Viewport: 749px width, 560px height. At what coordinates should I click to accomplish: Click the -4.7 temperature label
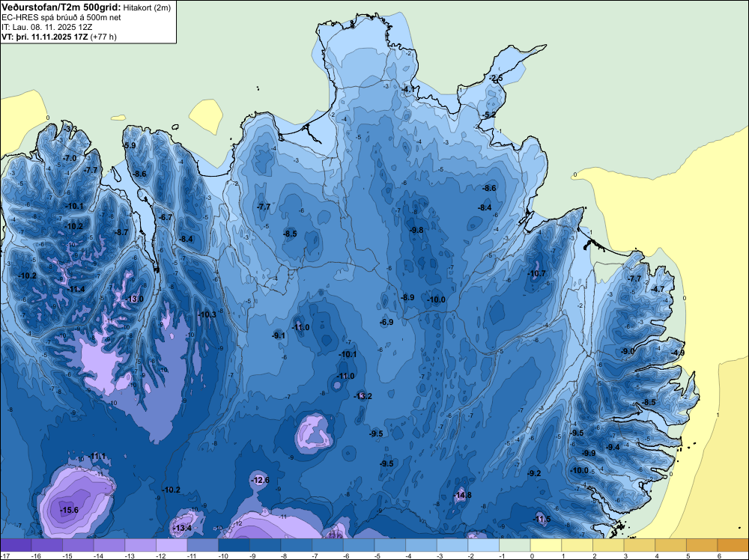658,289
